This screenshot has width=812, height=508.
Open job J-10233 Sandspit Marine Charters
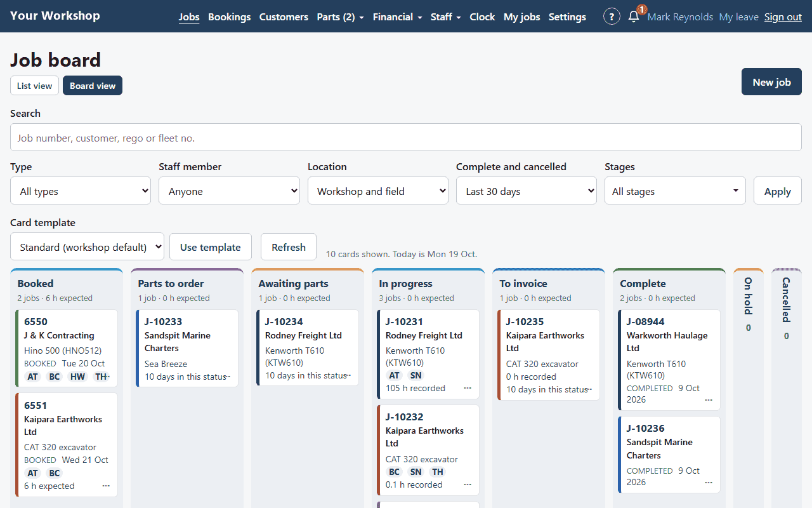pyautogui.click(x=187, y=348)
